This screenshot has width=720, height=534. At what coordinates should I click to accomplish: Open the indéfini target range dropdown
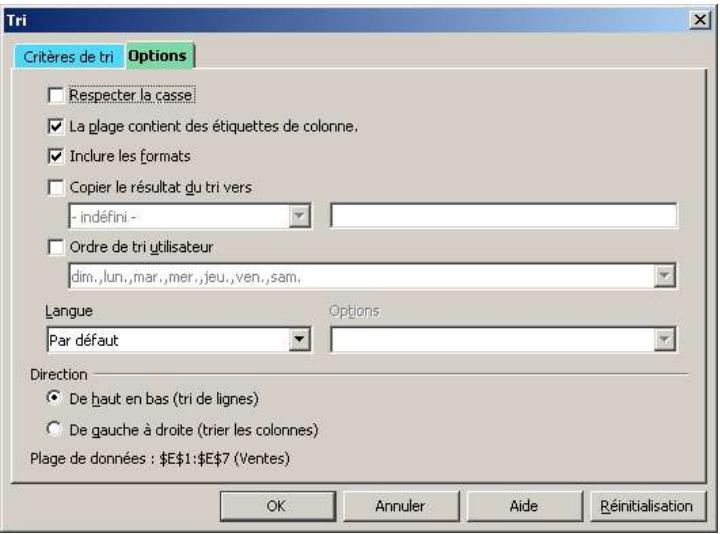pyautogui.click(x=299, y=216)
